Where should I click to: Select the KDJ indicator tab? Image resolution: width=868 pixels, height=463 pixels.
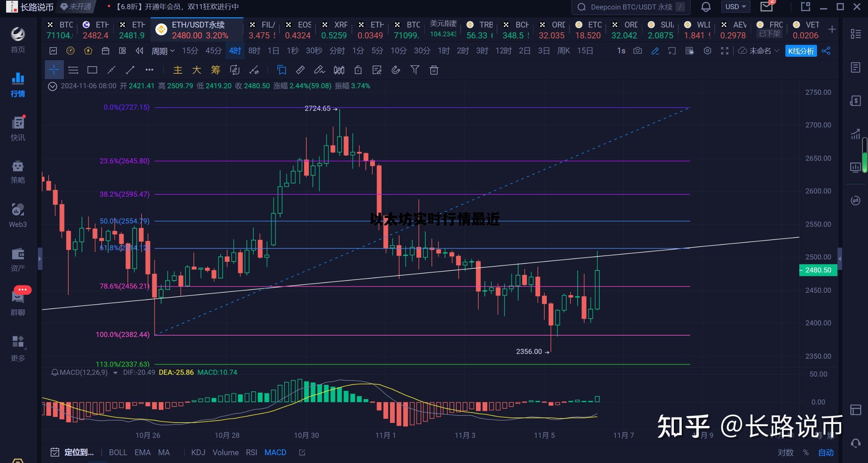[x=198, y=452]
